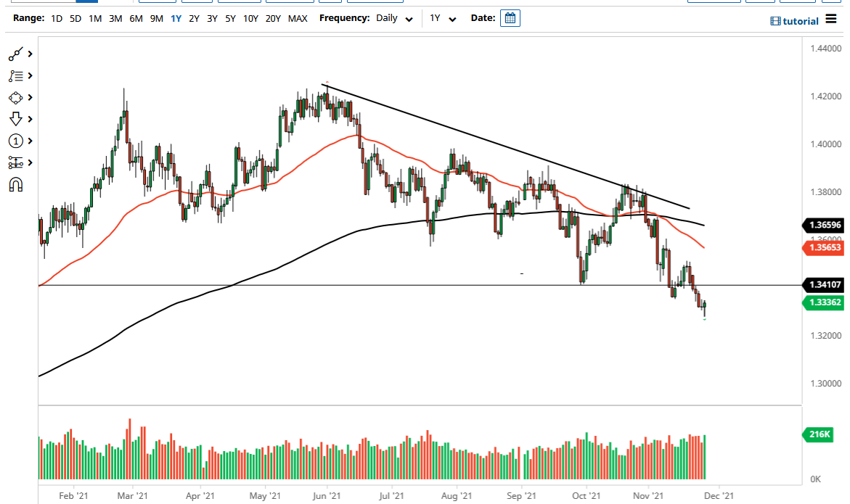Select the arrow annotation tool
The image size is (850, 504).
click(16, 118)
